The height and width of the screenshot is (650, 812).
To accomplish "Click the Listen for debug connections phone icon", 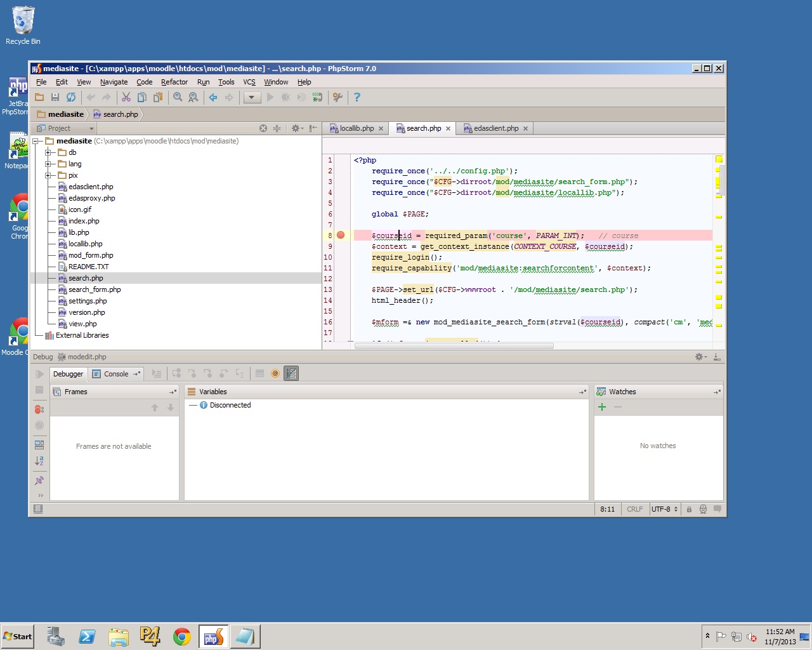I will coord(317,97).
